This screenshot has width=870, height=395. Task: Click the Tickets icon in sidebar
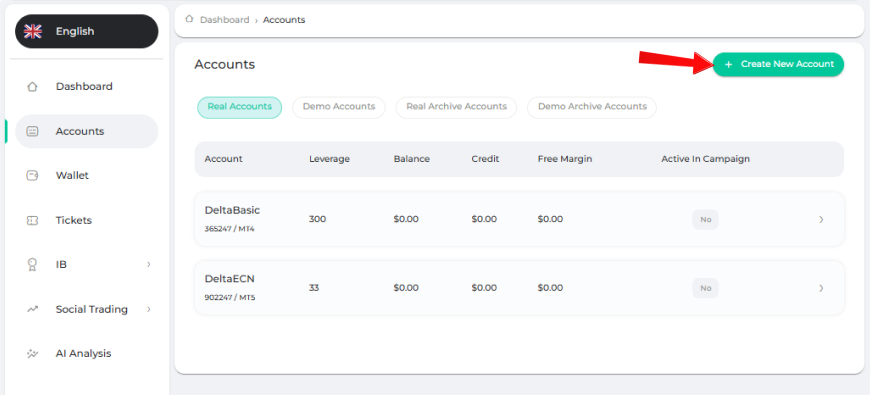point(32,220)
